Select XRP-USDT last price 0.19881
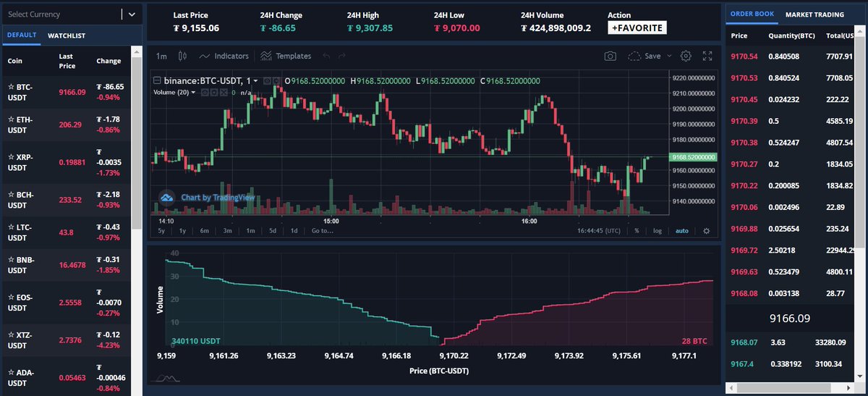Image resolution: width=868 pixels, height=396 pixels. (72, 162)
